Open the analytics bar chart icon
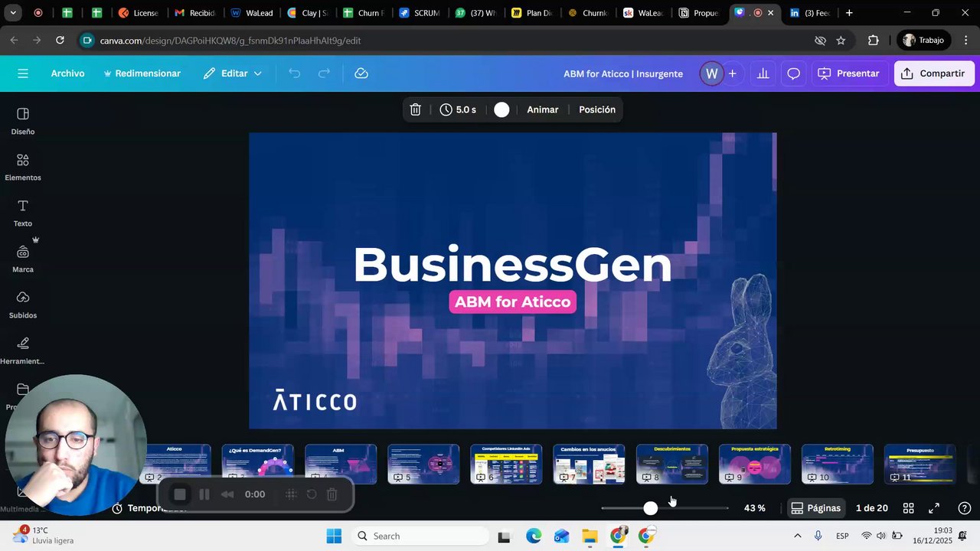Viewport: 980px width, 551px height. point(763,73)
